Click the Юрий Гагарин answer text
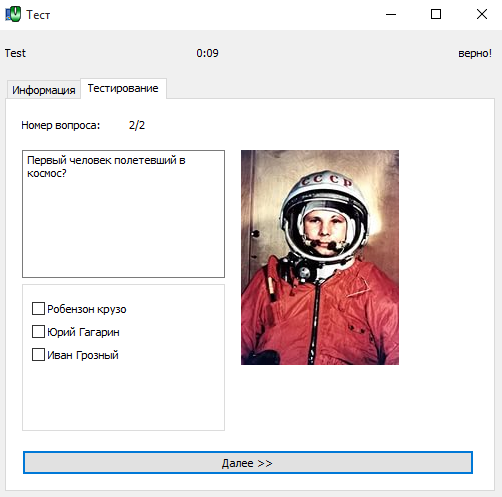 coord(83,332)
